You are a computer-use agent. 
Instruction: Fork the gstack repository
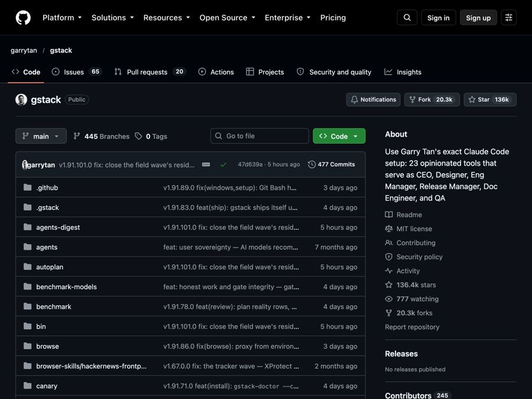pyautogui.click(x=432, y=99)
